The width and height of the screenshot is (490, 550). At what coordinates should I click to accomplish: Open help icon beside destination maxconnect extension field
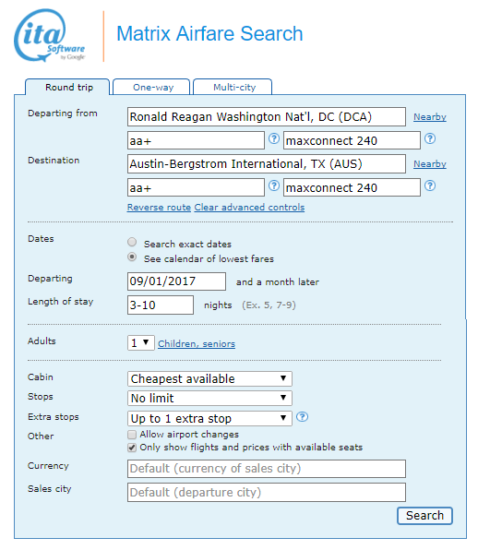tap(430, 186)
